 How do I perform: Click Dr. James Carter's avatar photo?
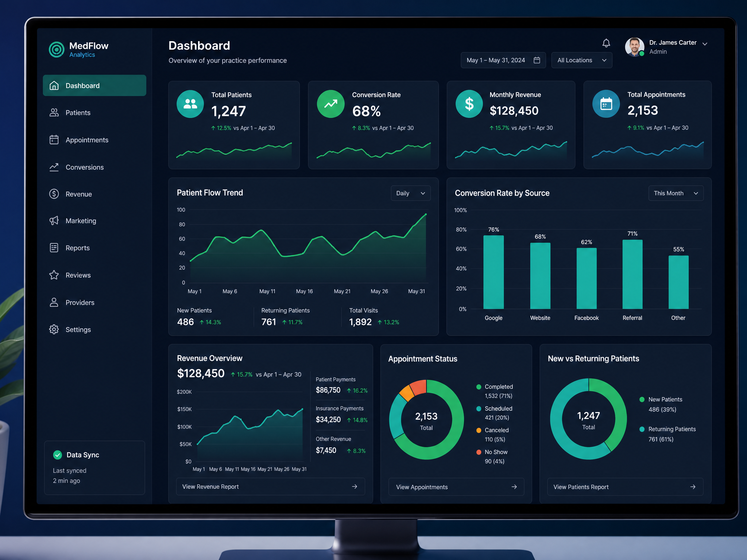coord(634,47)
